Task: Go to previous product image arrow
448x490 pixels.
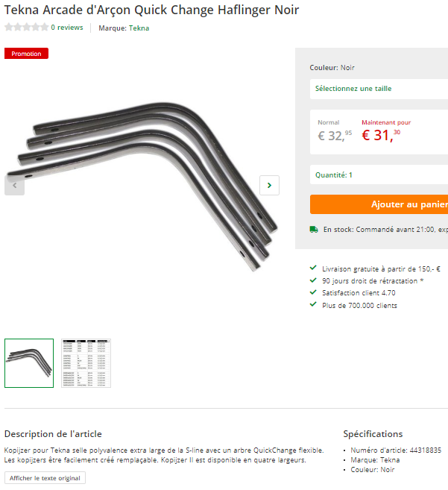Action: click(x=14, y=185)
